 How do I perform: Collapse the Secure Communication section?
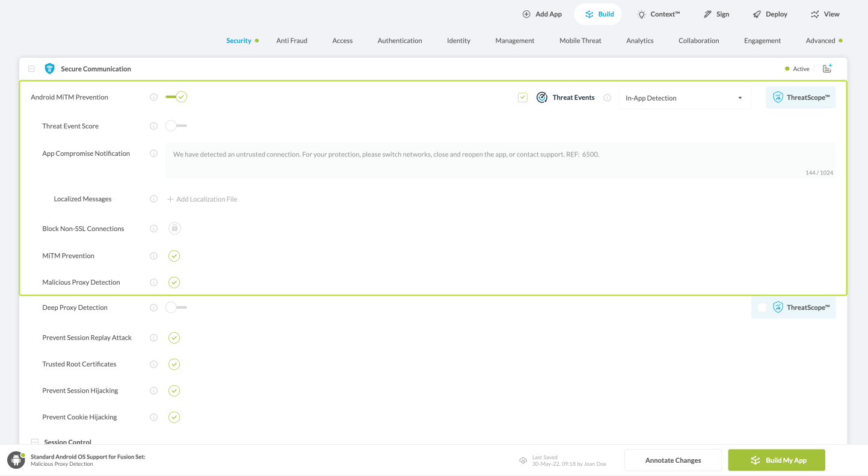[x=32, y=69]
